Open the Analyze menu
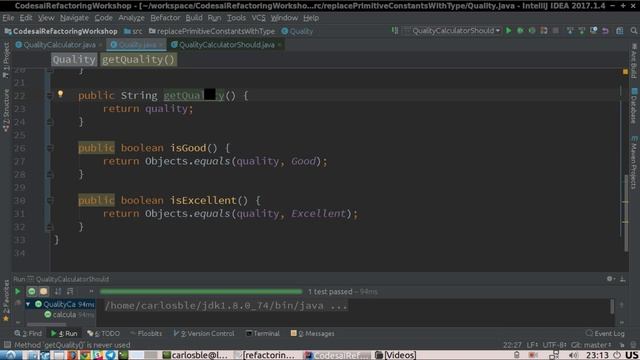This screenshot has height=360, width=640. tap(131, 18)
